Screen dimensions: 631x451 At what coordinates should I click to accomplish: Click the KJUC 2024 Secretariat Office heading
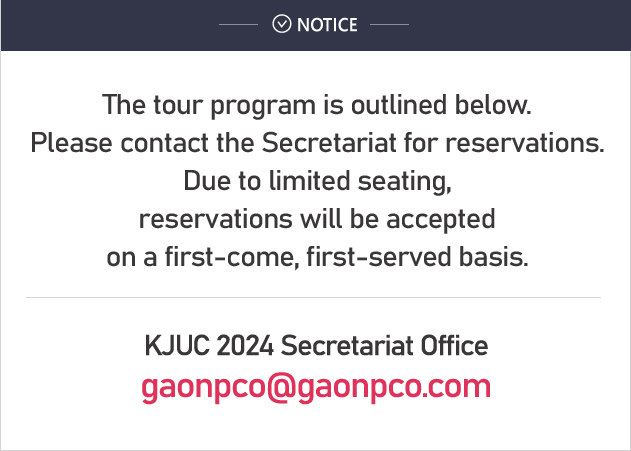[316, 346]
